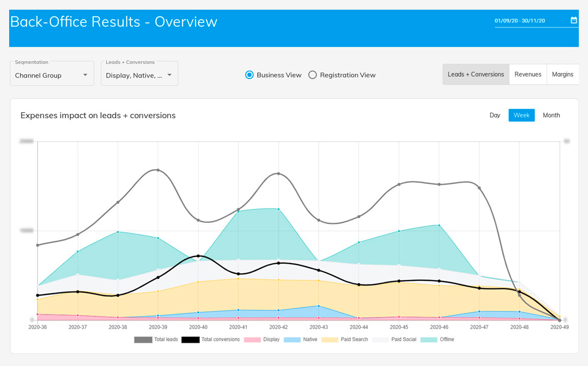This screenshot has height=366, width=588.
Task: Open the Leads + Conversions filter dropdown
Action: click(x=139, y=73)
